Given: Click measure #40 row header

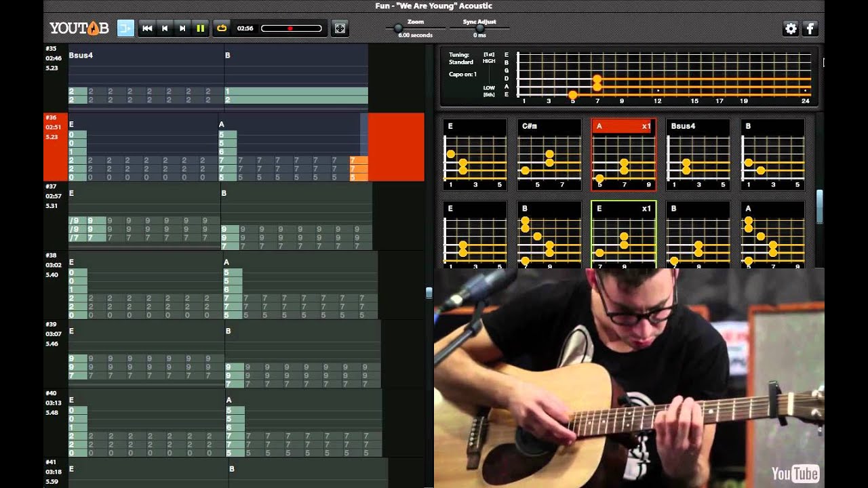Looking at the screenshot, I should pos(56,423).
